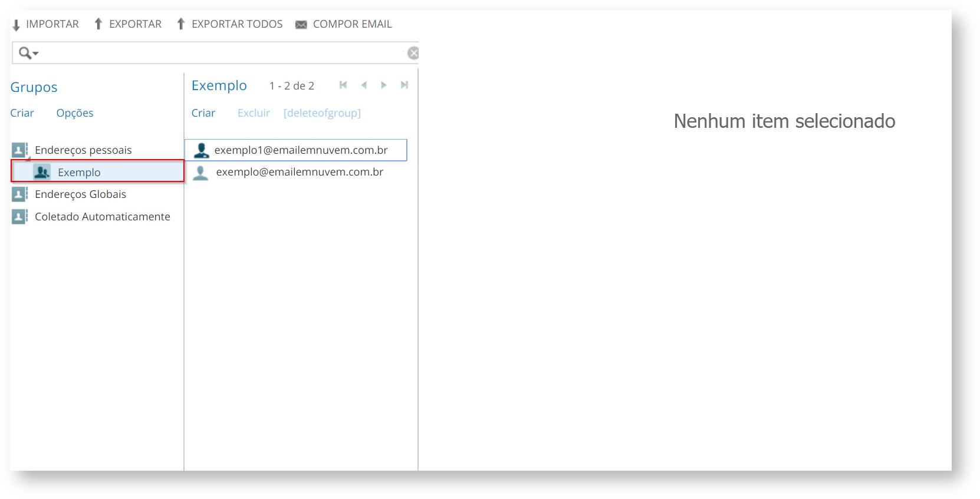Select the Endereços pessoais address book
The image size is (980, 499).
[83, 150]
